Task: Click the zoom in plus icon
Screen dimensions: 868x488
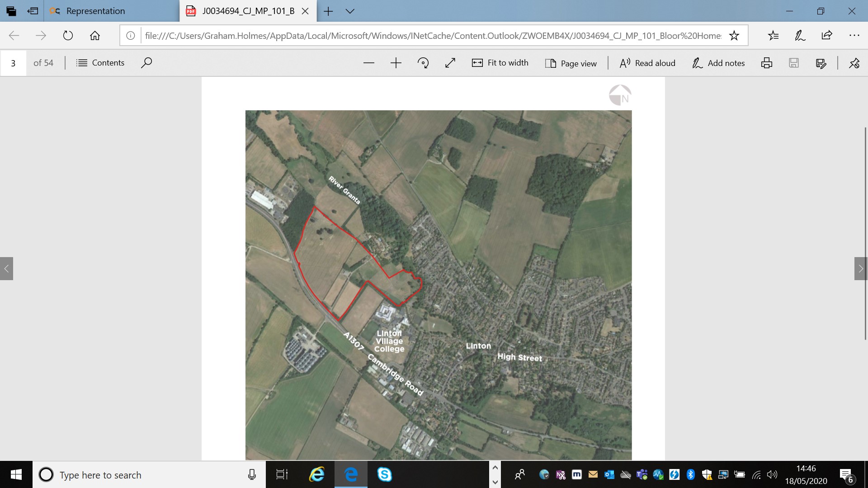Action: [x=396, y=63]
